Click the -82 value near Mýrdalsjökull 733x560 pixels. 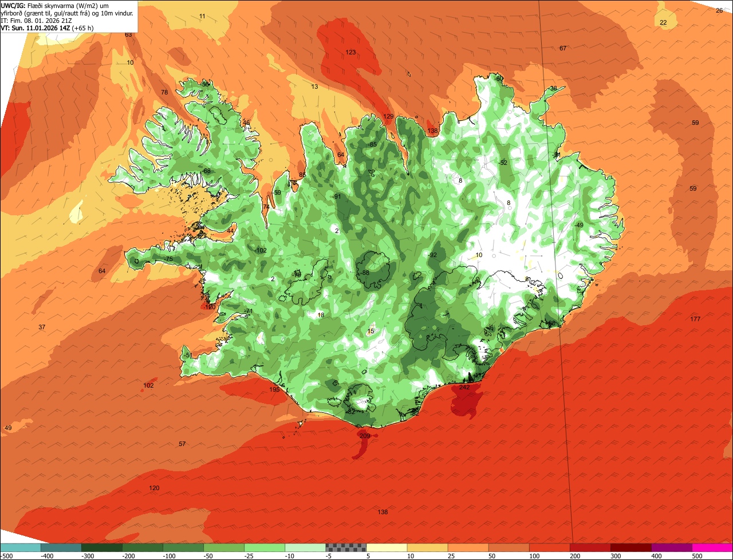351,411
